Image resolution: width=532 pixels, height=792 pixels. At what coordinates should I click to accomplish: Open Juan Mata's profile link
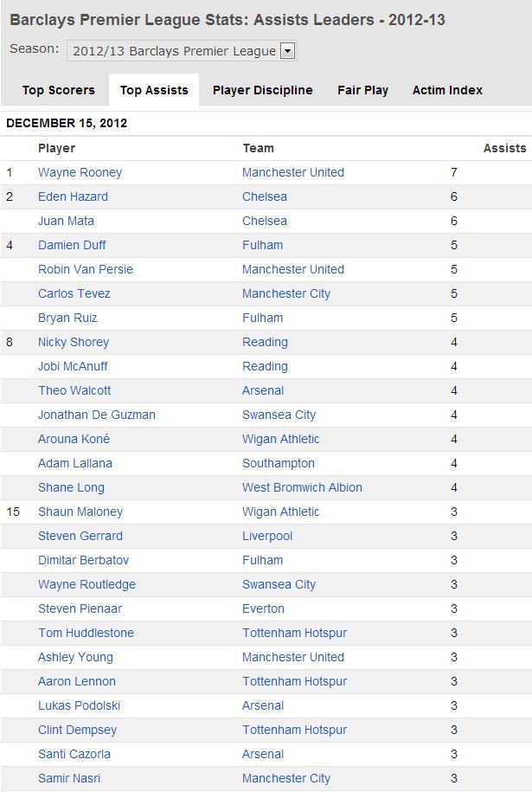point(66,221)
